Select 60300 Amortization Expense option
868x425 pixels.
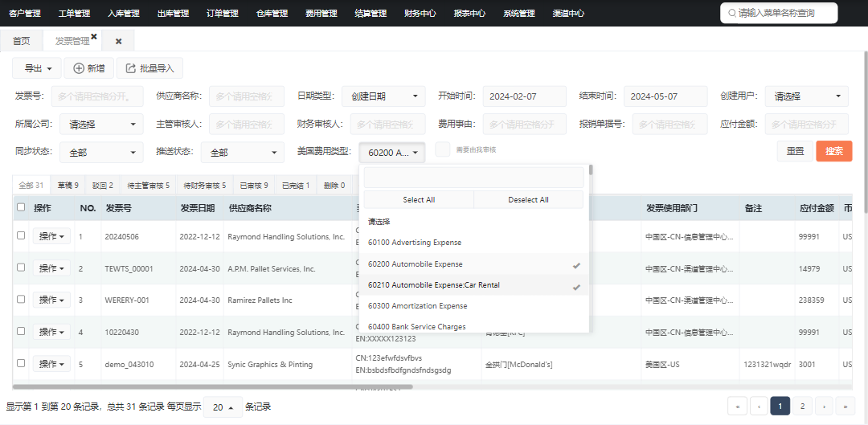coord(474,306)
